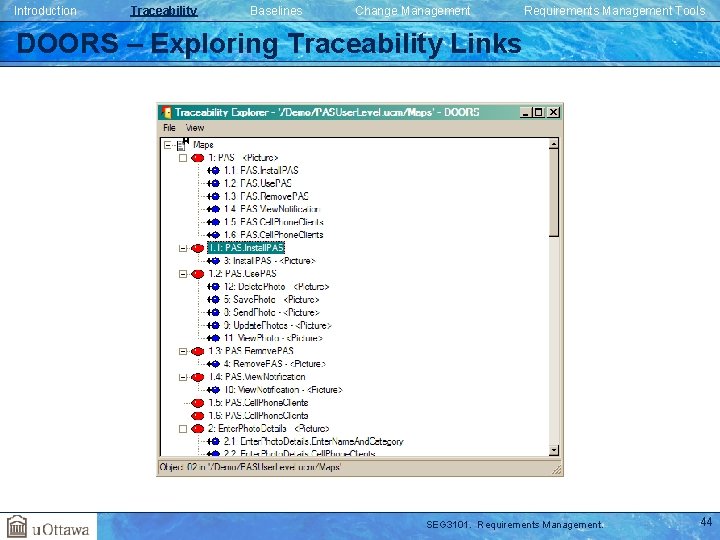The height and width of the screenshot is (540, 720).
Task: Click blue link icon of 1.4 PAS.ViewNotification
Action: [x=214, y=209]
